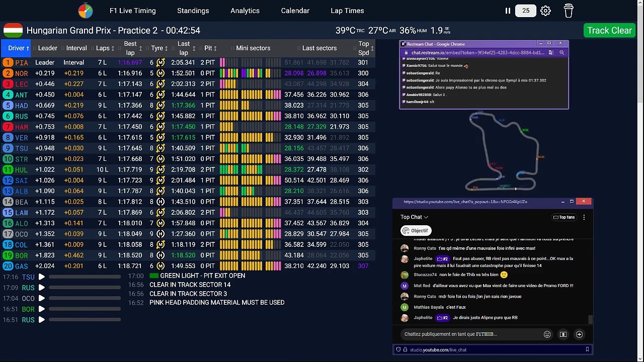The height and width of the screenshot is (362, 644).
Task: Click the zoom icon in Restream address bar
Action: pyautogui.click(x=562, y=52)
